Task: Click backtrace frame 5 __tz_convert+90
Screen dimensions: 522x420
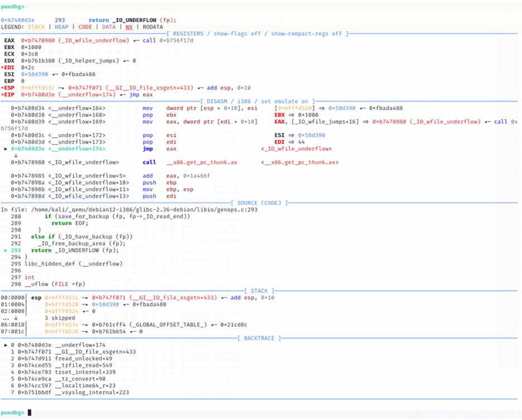Action: pos(58,379)
